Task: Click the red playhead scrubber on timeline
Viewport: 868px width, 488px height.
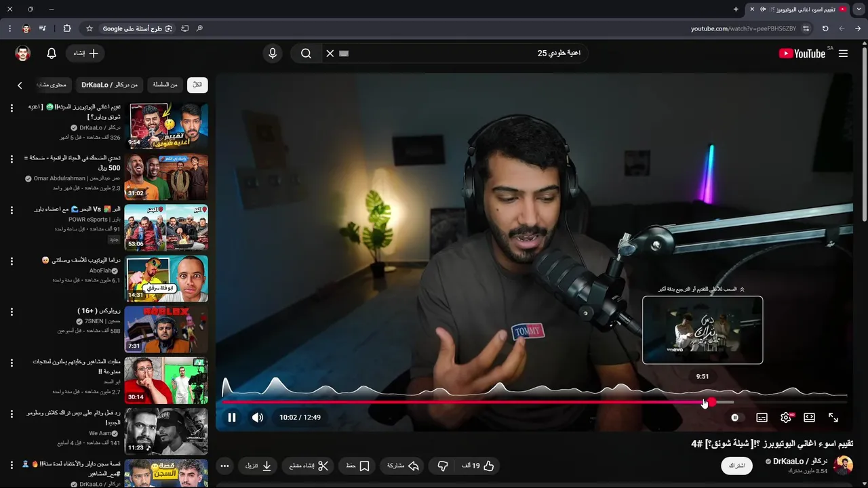Action: 711,402
